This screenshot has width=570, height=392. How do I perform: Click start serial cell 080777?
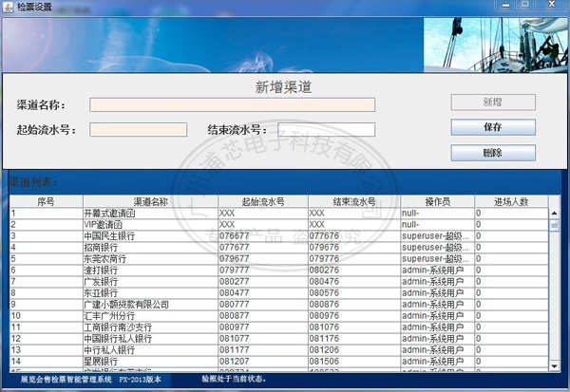[x=263, y=305]
